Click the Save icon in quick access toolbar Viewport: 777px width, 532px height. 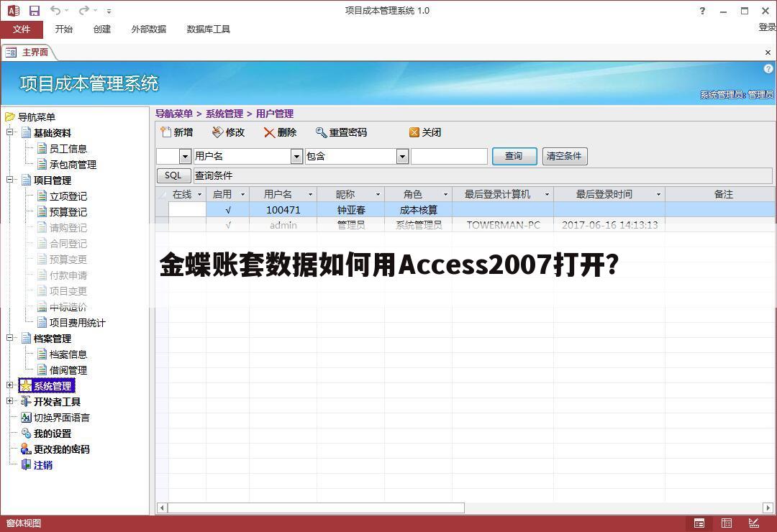pyautogui.click(x=35, y=10)
